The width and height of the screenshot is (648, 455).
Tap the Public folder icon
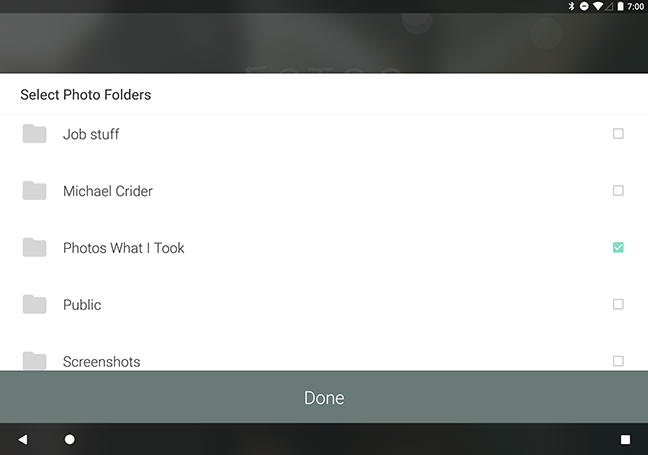(x=34, y=304)
